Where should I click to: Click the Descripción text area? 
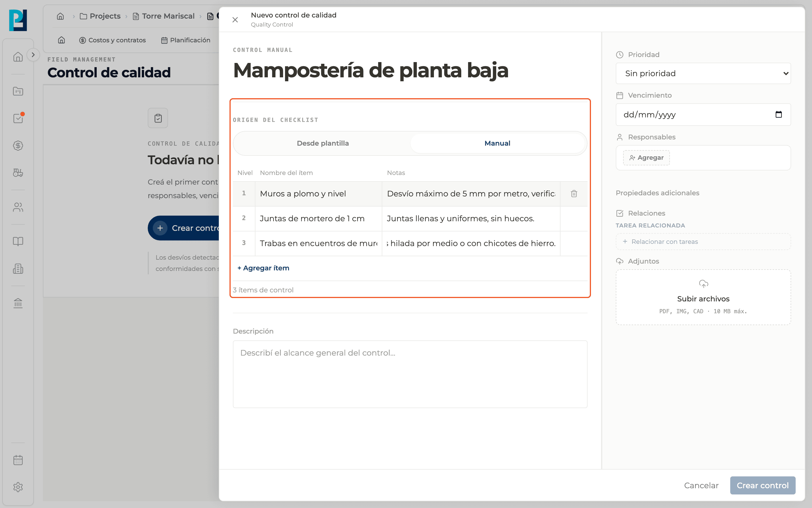tap(410, 374)
